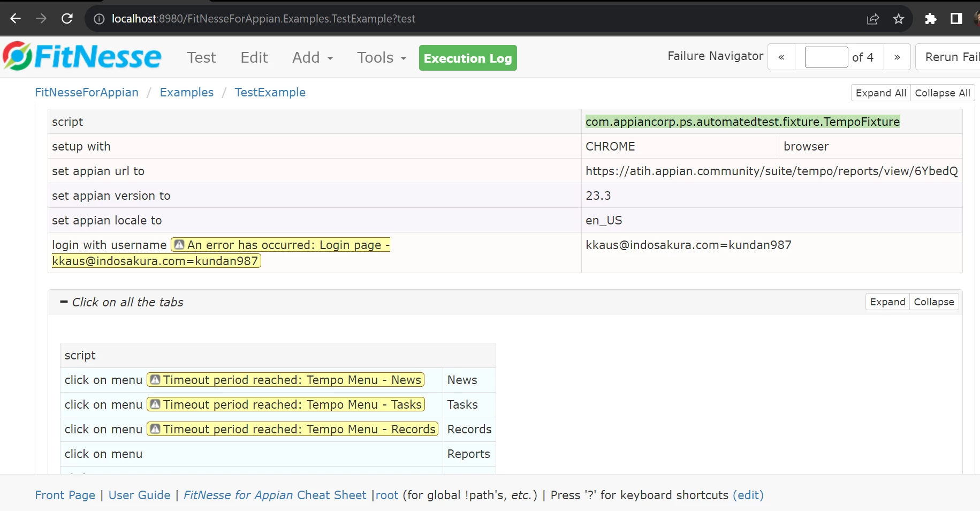Click Collapse in the tabs section header
Screen dimensions: 980x511
pyautogui.click(x=934, y=302)
